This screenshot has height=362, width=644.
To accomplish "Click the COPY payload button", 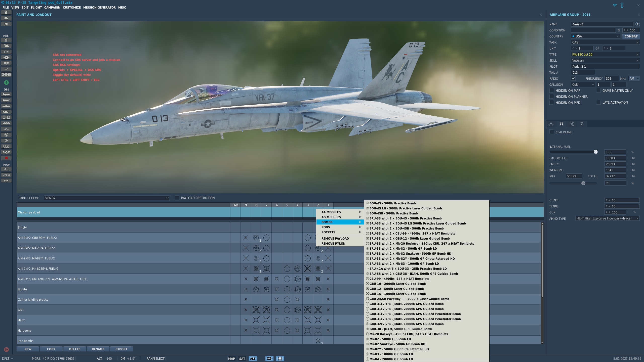I will tap(51, 349).
